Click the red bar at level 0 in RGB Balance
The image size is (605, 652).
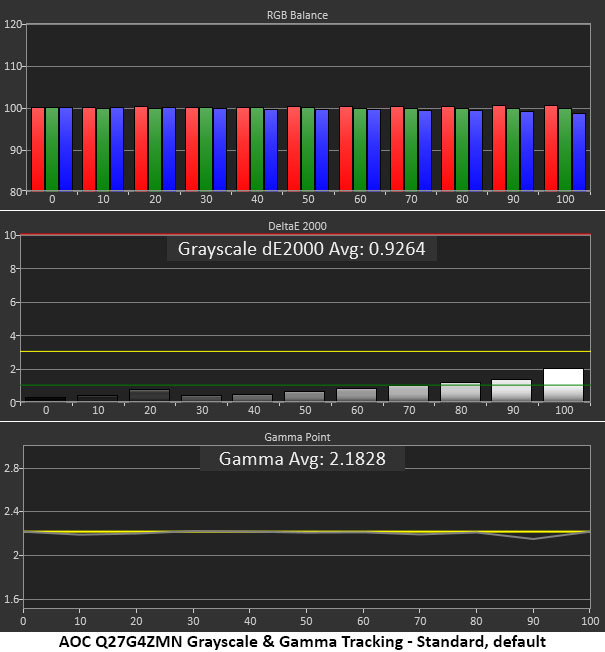(38, 149)
